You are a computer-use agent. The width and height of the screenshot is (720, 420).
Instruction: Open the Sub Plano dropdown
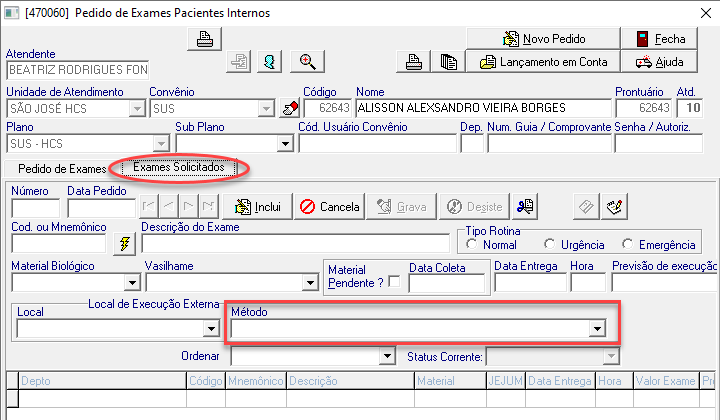pos(285,144)
